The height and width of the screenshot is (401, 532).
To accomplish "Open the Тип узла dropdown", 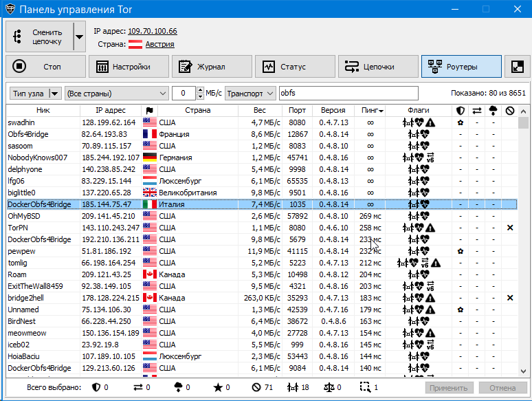I will tap(35, 94).
